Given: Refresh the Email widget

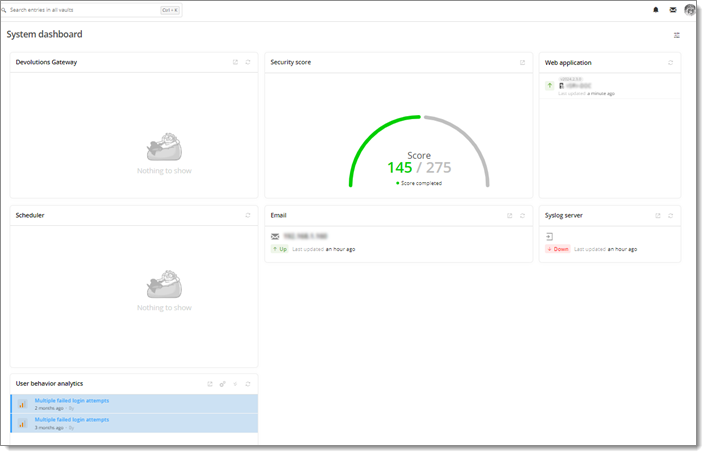Looking at the screenshot, I should (522, 215).
